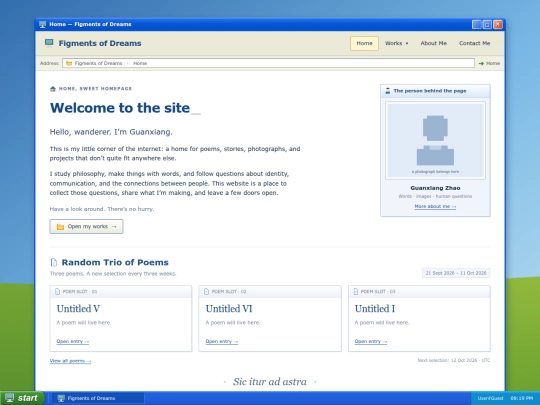The width and height of the screenshot is (540, 405).
Task: Click the User/Guest tray label
Action: tap(490, 398)
